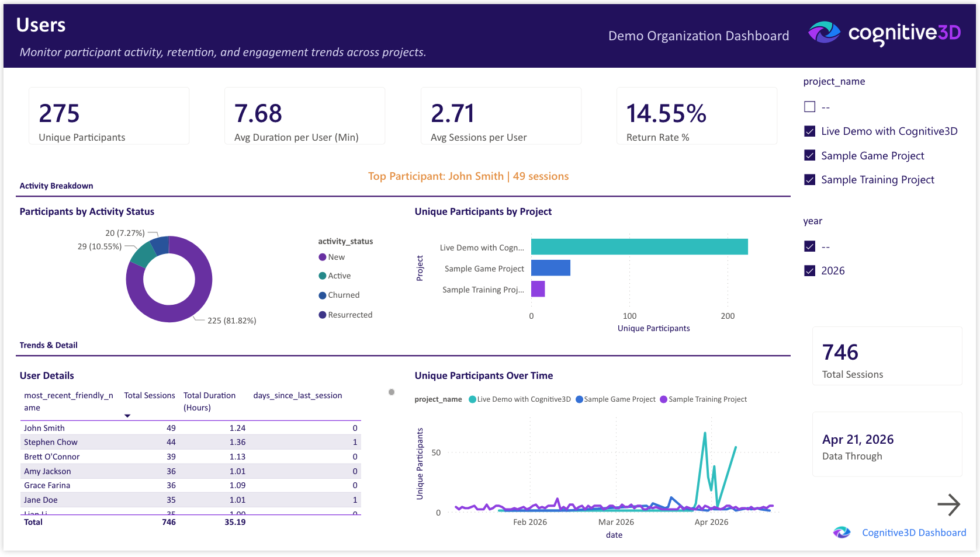This screenshot has height=557, width=980.
Task: Click the forward arrow navigation icon
Action: click(x=950, y=504)
